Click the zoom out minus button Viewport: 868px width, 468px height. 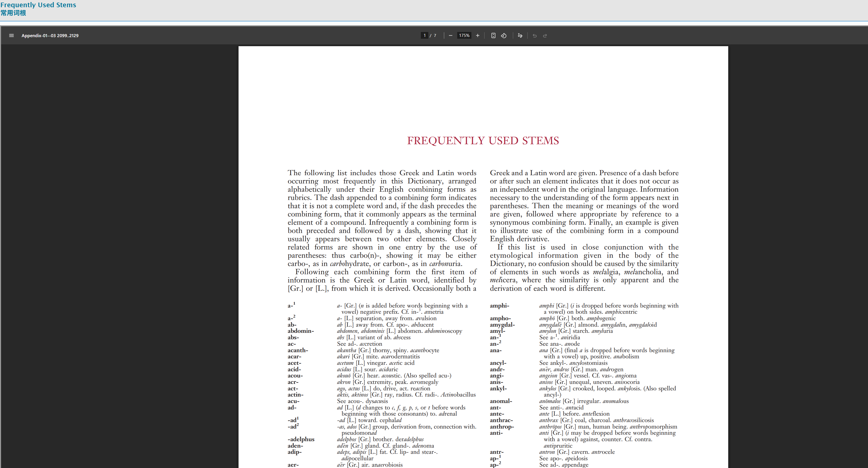pyautogui.click(x=451, y=35)
